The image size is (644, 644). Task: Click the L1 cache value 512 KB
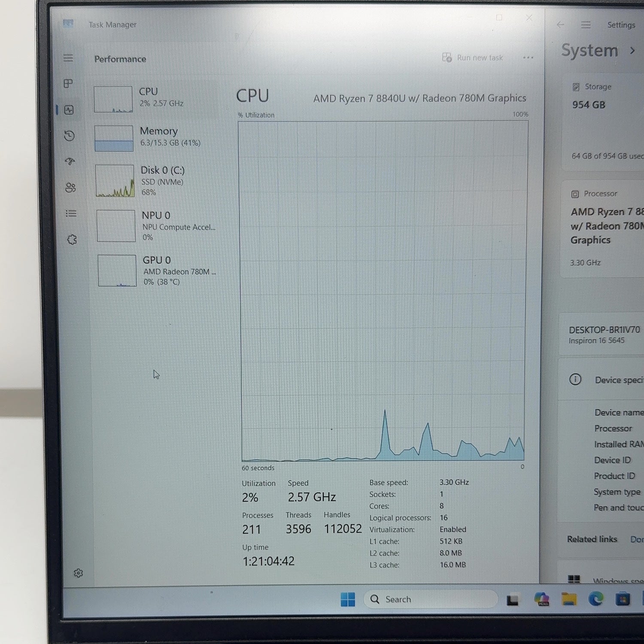(x=451, y=541)
